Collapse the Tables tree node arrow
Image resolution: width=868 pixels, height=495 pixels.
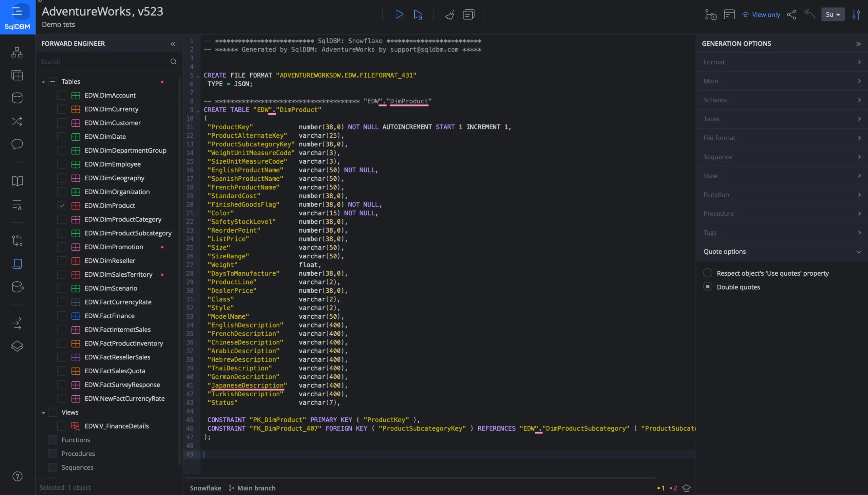43,82
